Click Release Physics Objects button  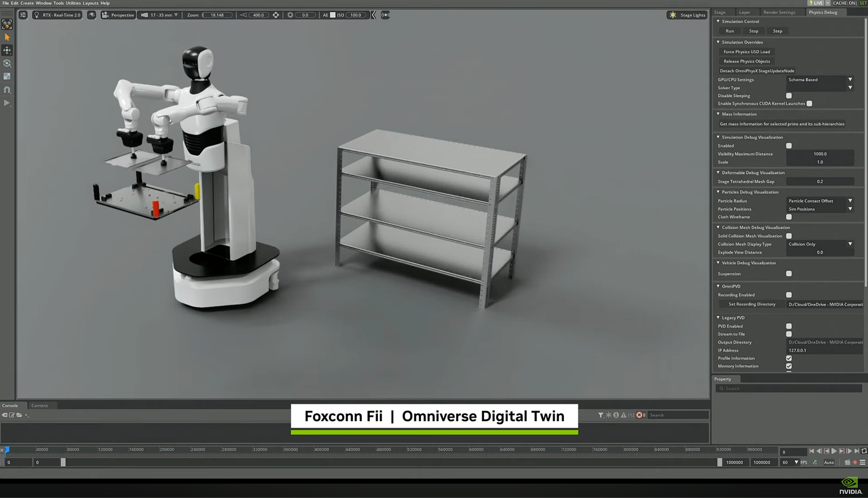(746, 61)
